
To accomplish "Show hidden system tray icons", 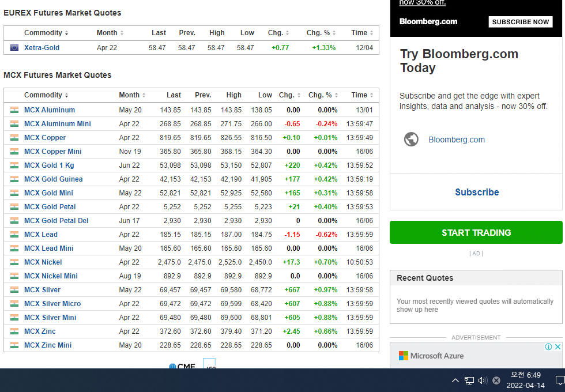I will pos(455,380).
